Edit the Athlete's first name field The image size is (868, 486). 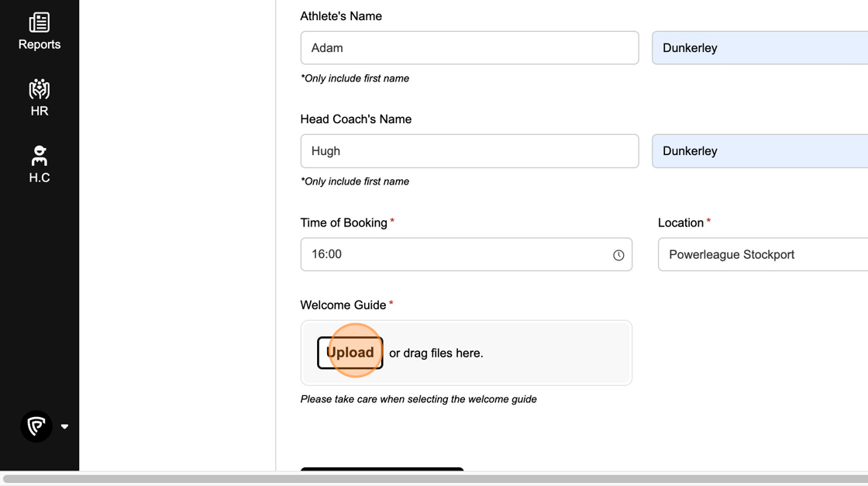click(470, 47)
